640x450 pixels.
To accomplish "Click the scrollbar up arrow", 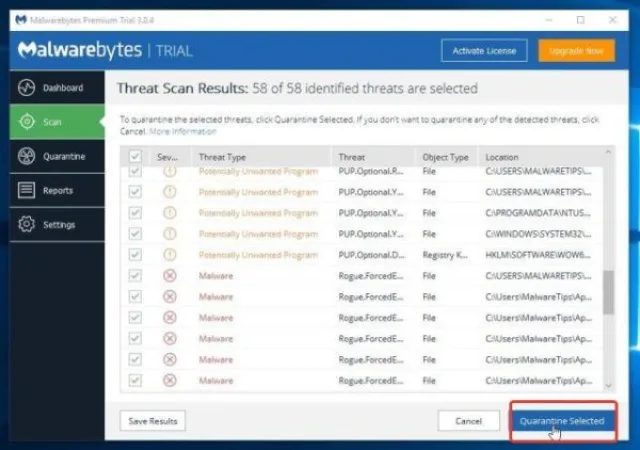I will coord(609,152).
